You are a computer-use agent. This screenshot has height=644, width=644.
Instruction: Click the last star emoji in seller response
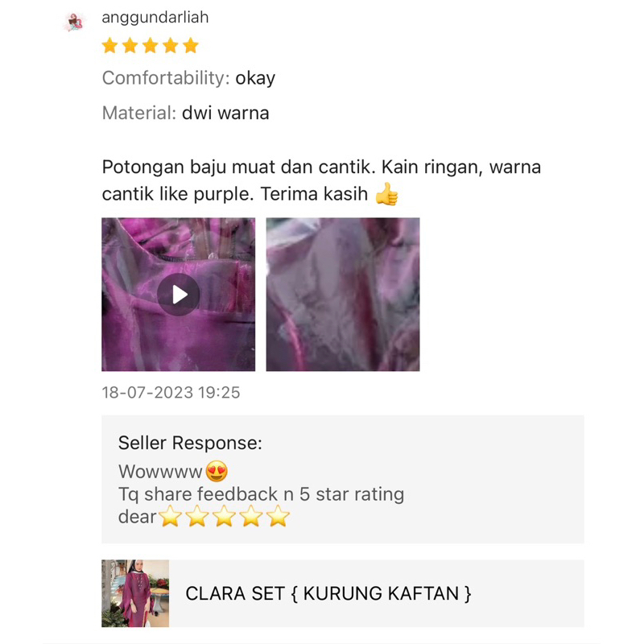click(278, 516)
